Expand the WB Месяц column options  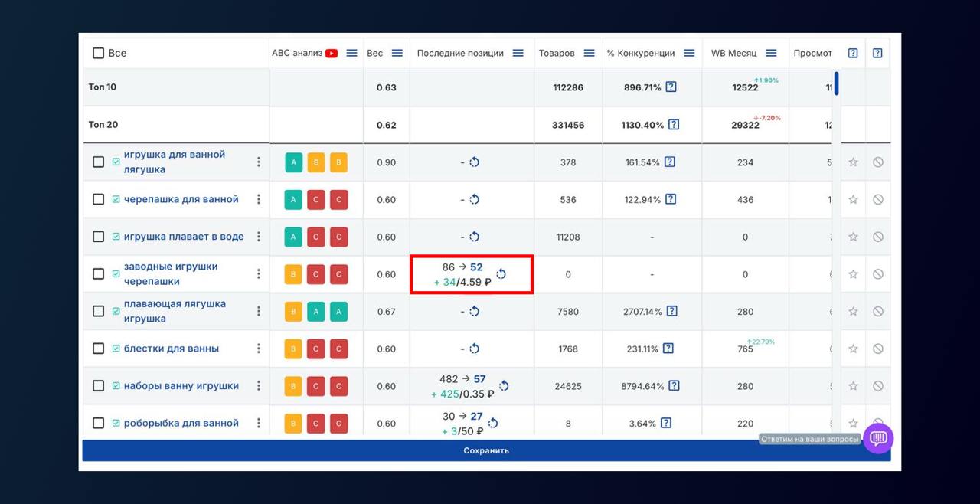tap(771, 54)
